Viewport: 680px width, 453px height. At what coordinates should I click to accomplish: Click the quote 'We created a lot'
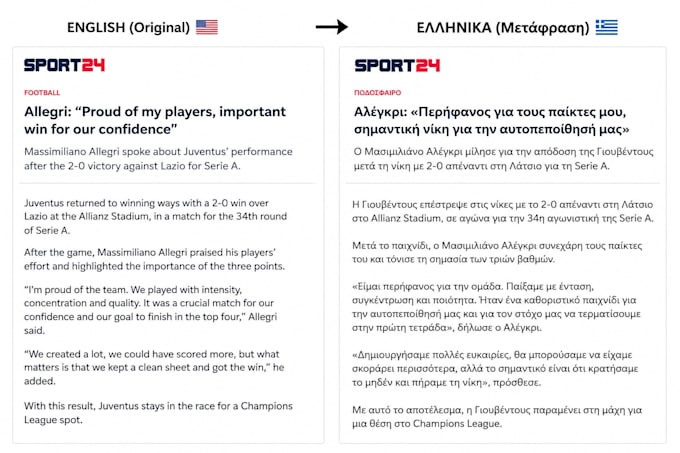154,367
